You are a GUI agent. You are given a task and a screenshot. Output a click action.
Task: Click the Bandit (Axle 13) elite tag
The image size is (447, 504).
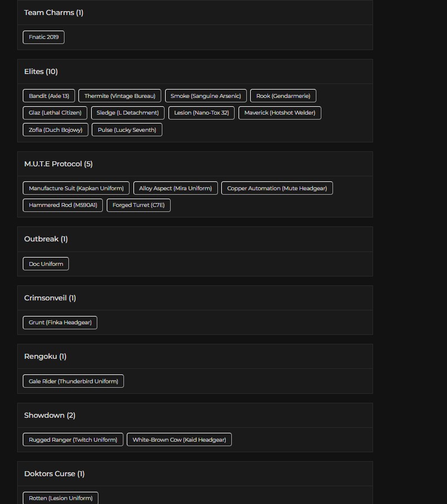[49, 96]
